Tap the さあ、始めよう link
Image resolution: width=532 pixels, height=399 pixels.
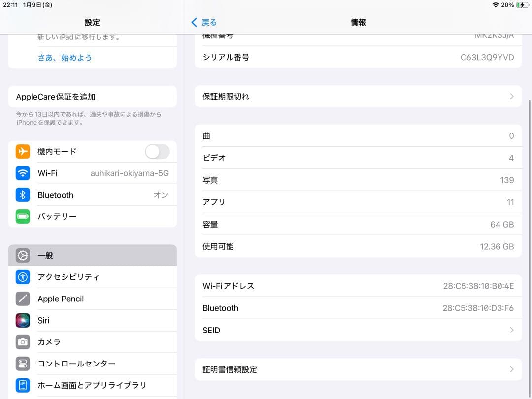(x=65, y=58)
